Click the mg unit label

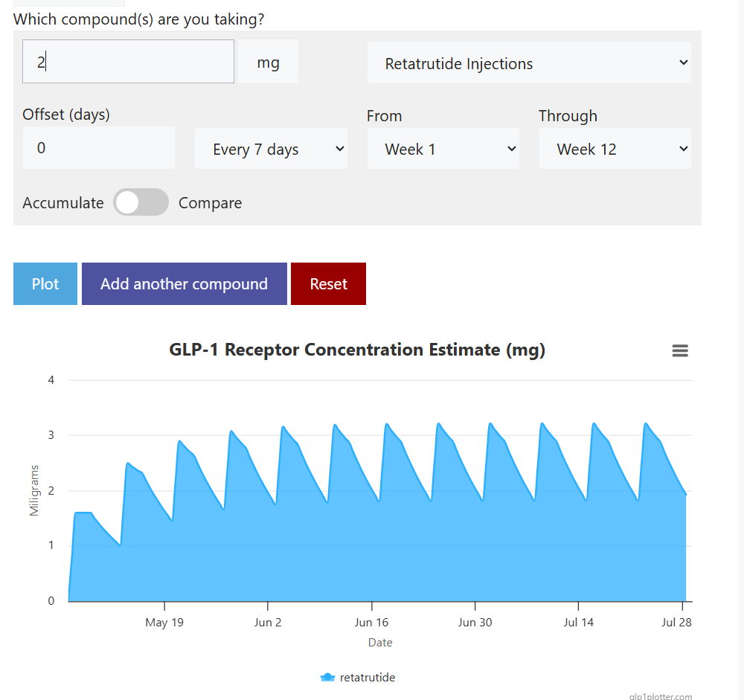[x=268, y=62]
